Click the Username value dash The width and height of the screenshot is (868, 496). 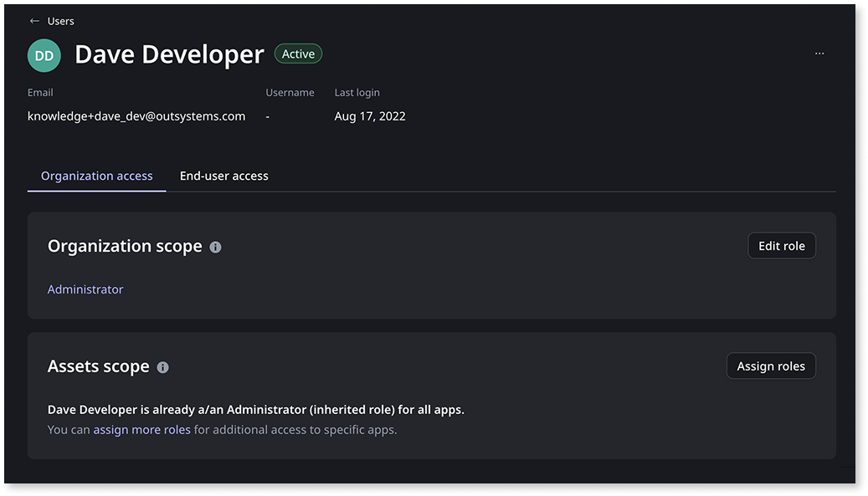point(267,116)
